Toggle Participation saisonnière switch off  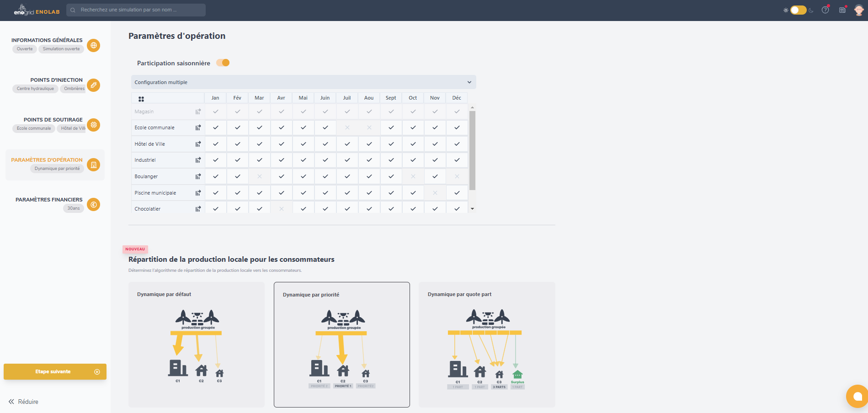223,63
